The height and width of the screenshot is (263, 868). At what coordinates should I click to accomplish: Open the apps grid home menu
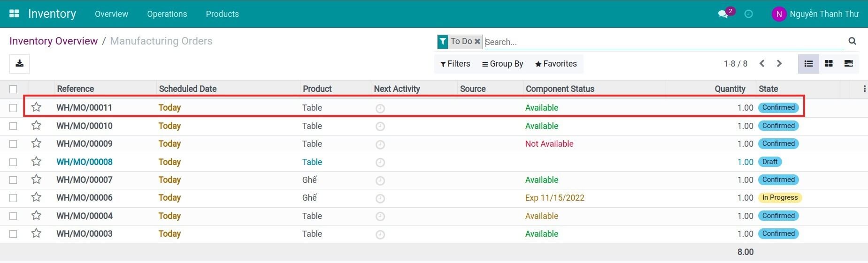(x=14, y=14)
